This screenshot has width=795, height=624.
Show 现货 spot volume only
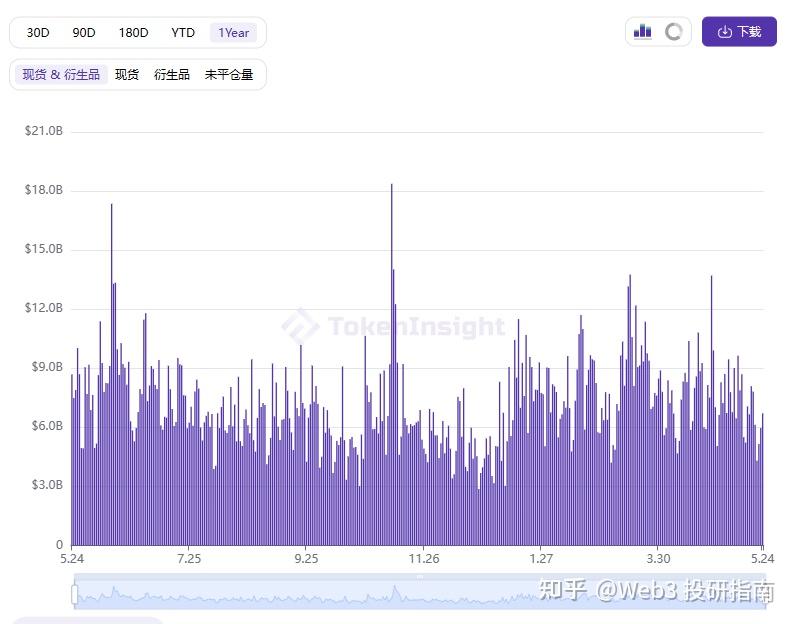coord(127,75)
